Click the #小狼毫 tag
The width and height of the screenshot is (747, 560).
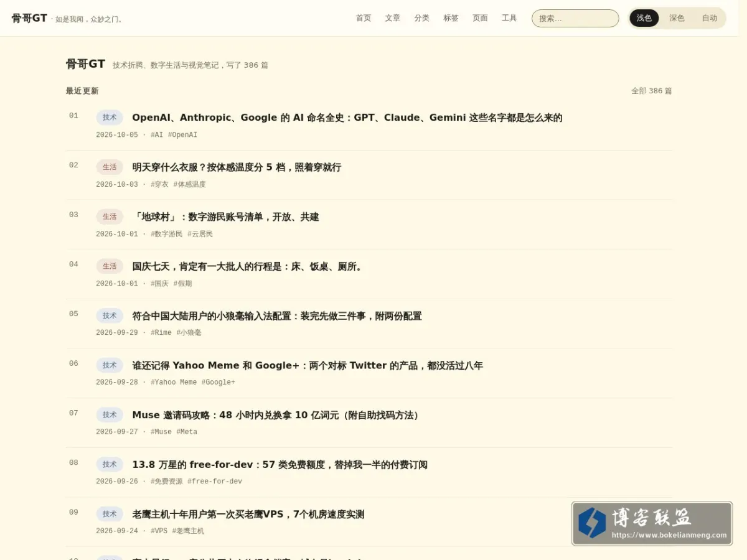(189, 333)
